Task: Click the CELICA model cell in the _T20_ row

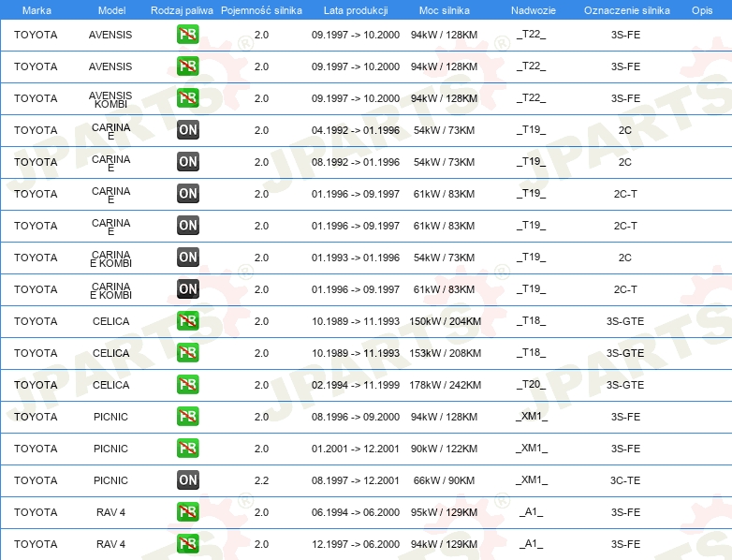Action: click(110, 385)
